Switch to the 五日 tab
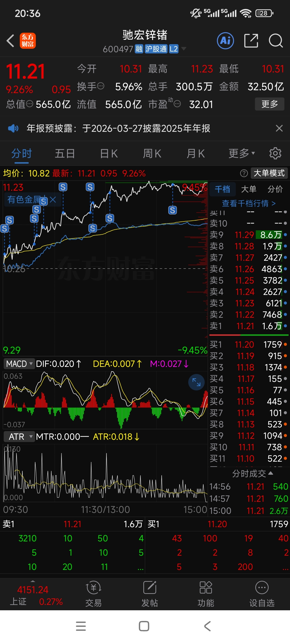The image size is (290, 644). [x=65, y=153]
